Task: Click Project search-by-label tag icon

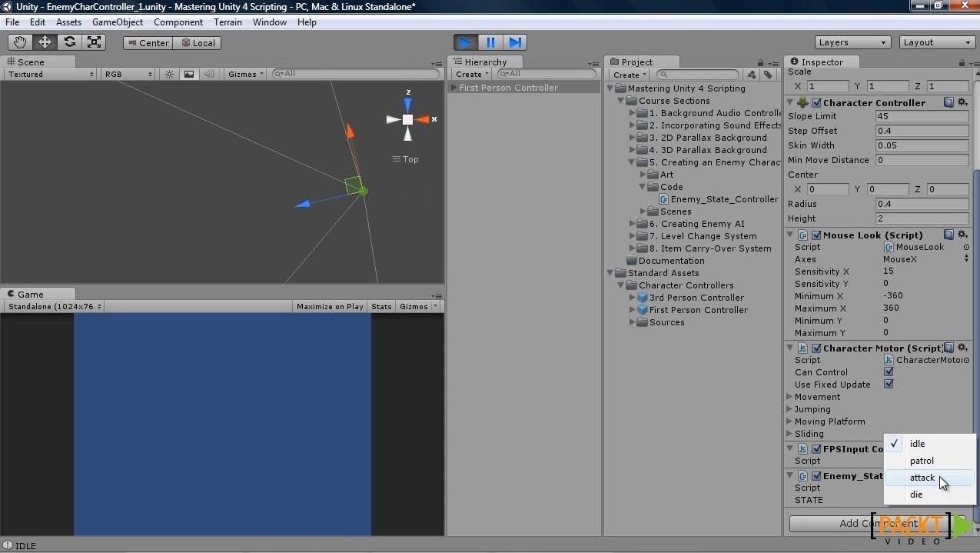Action: [x=767, y=75]
